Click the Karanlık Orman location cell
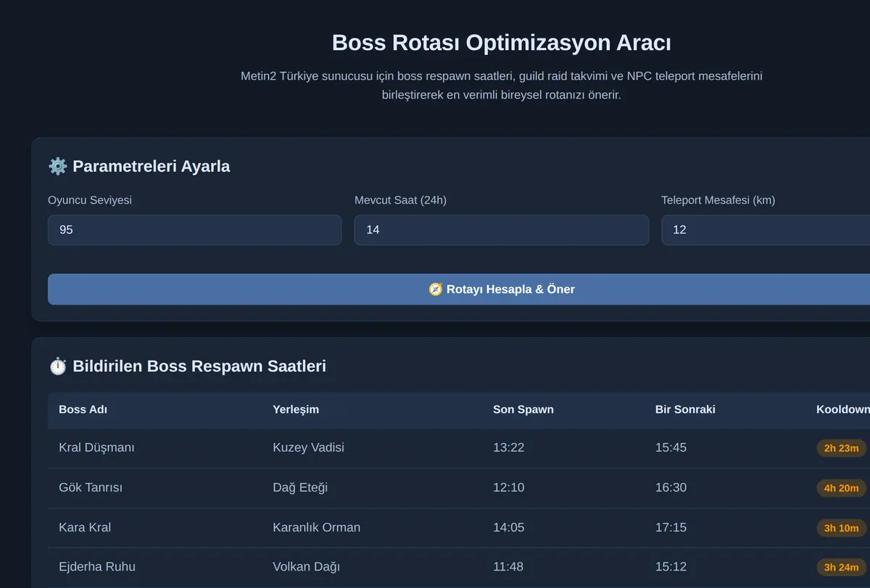The height and width of the screenshot is (588, 870). pos(316,527)
